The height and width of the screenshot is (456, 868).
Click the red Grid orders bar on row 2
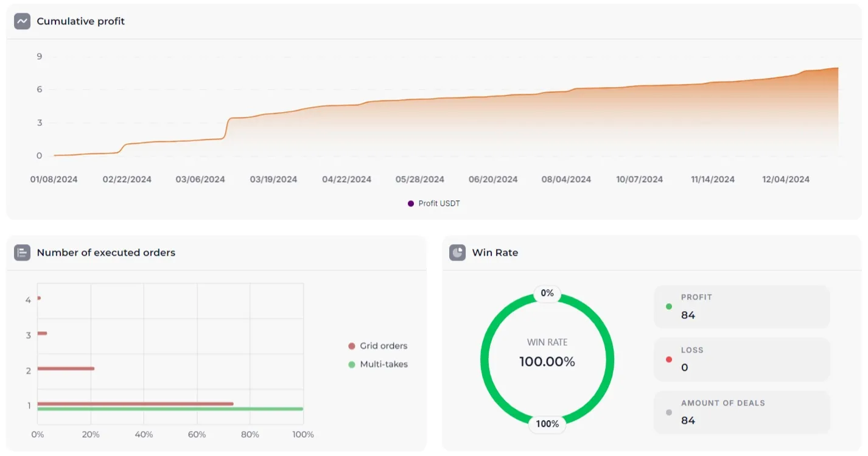pyautogui.click(x=66, y=368)
